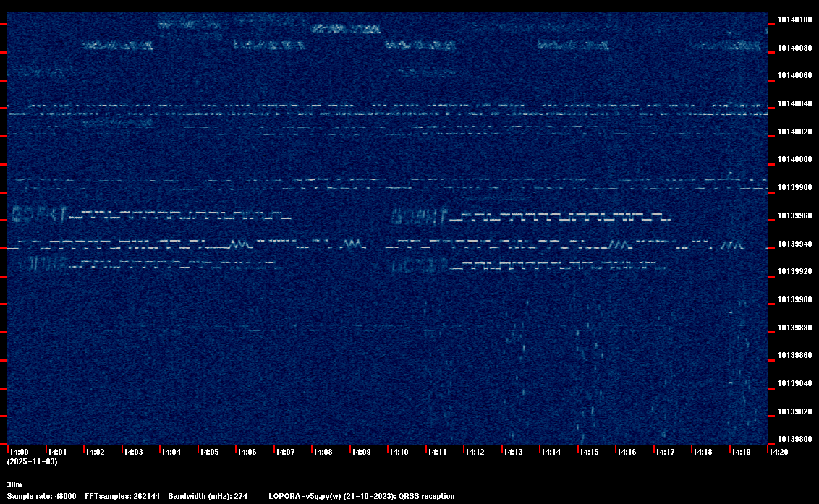Click the 14:19 time axis label
Viewport: 819px width, 504px height.
click(x=741, y=452)
